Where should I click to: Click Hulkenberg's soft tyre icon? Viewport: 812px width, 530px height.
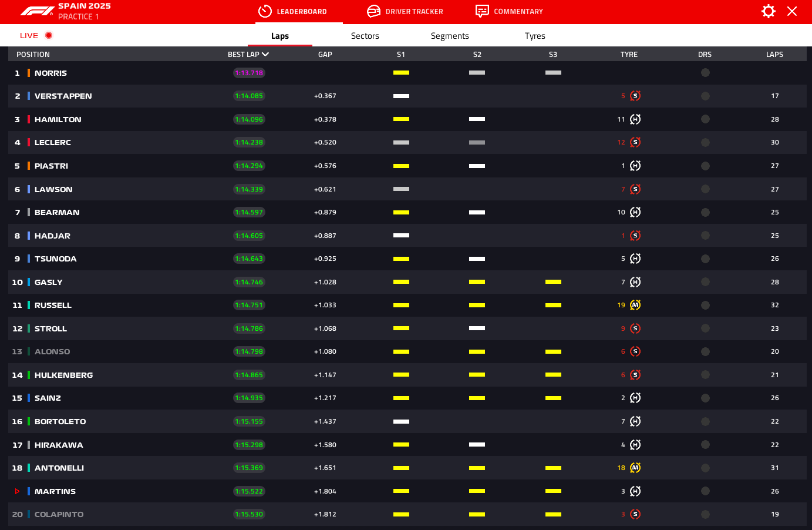(635, 375)
